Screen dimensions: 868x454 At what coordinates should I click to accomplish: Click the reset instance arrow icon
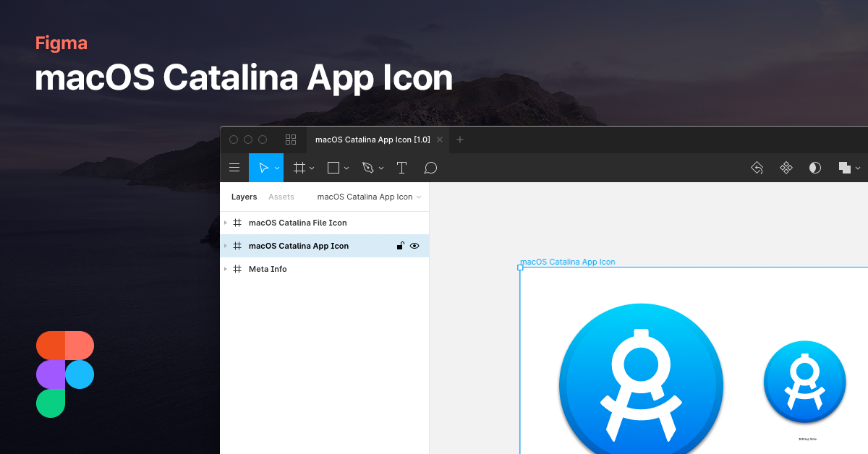[x=757, y=168]
